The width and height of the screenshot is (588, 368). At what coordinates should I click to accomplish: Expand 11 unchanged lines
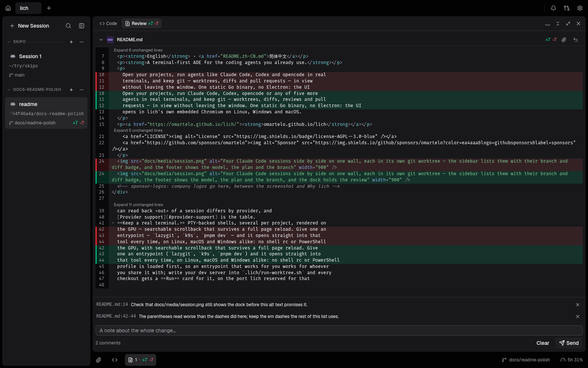pos(139,205)
